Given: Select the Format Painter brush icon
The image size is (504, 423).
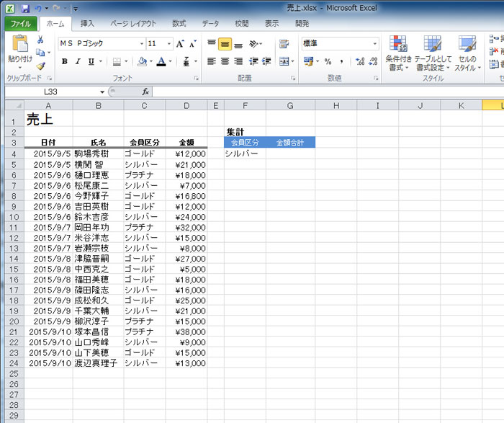Looking at the screenshot, I should [x=40, y=66].
